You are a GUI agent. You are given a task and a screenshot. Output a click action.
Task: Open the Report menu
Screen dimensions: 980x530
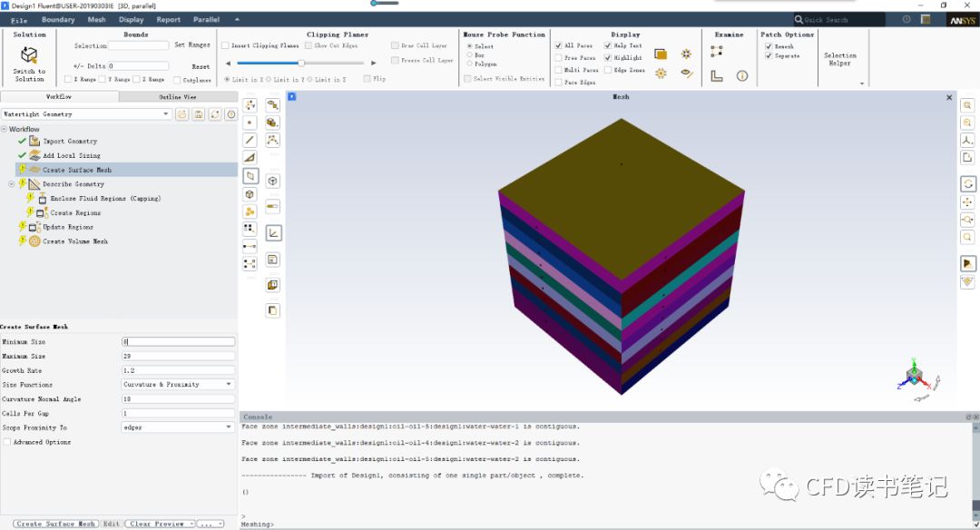[x=168, y=20]
